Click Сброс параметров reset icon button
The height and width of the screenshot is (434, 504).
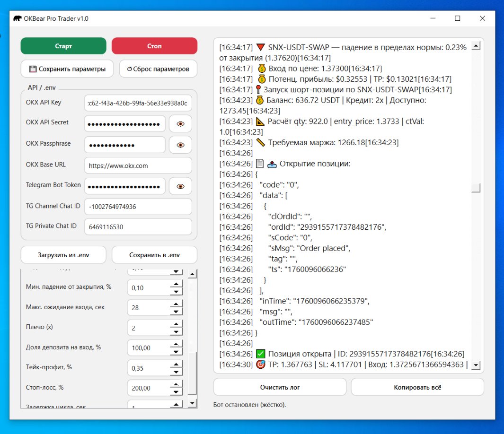[x=158, y=69]
